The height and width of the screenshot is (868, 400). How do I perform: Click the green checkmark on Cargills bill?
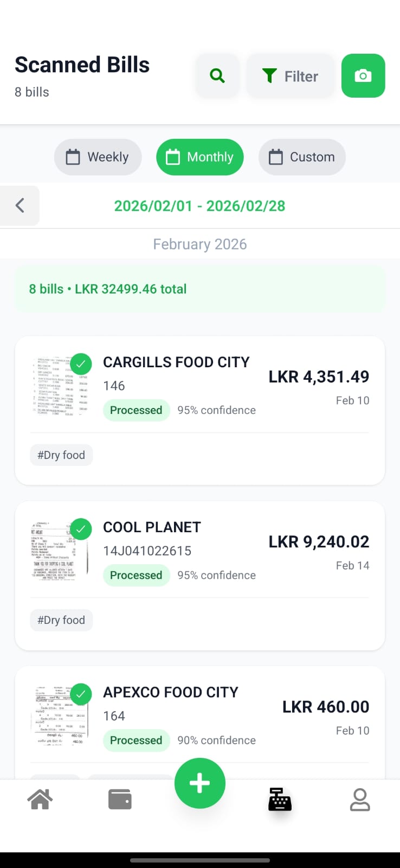[x=81, y=364]
